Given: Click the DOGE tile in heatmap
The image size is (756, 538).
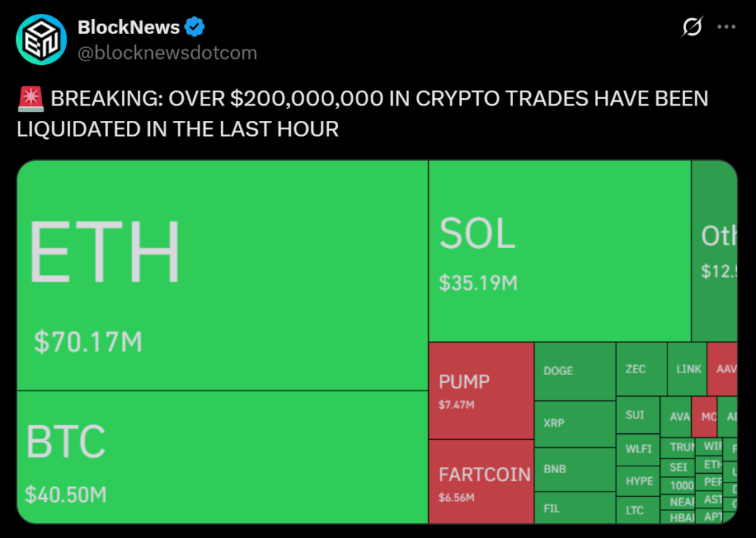Looking at the screenshot, I should pos(574,371).
